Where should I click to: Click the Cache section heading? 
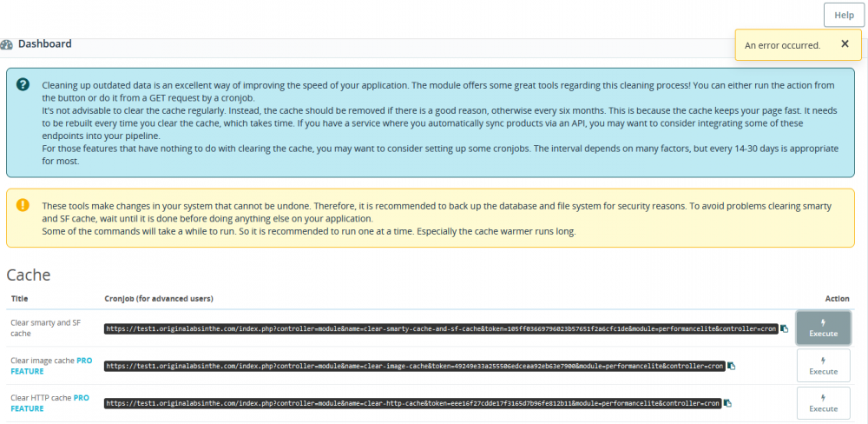tap(29, 275)
